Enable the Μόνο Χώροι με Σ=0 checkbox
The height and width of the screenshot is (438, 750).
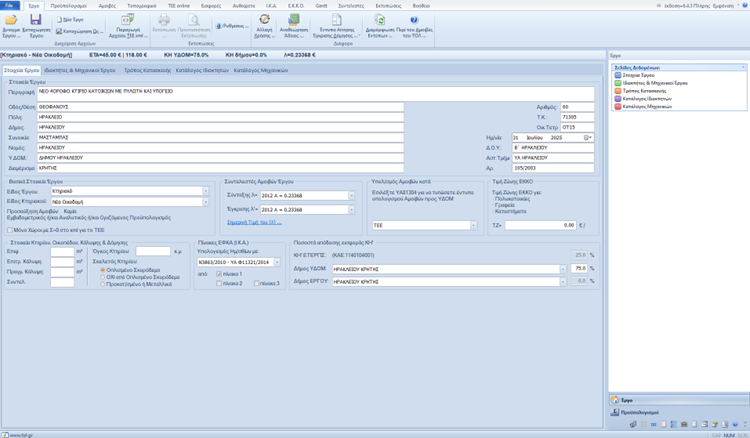pyautogui.click(x=8, y=229)
